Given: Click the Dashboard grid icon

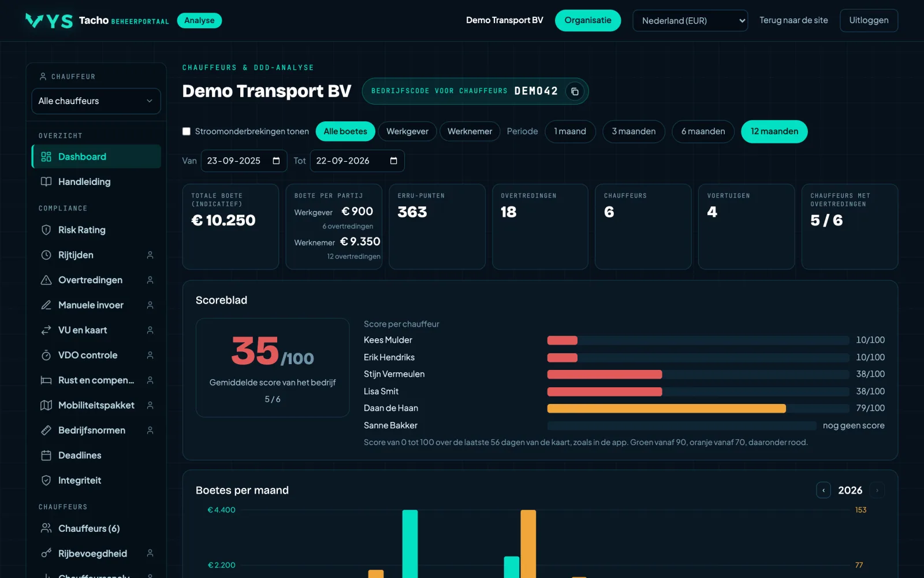Looking at the screenshot, I should (x=46, y=157).
